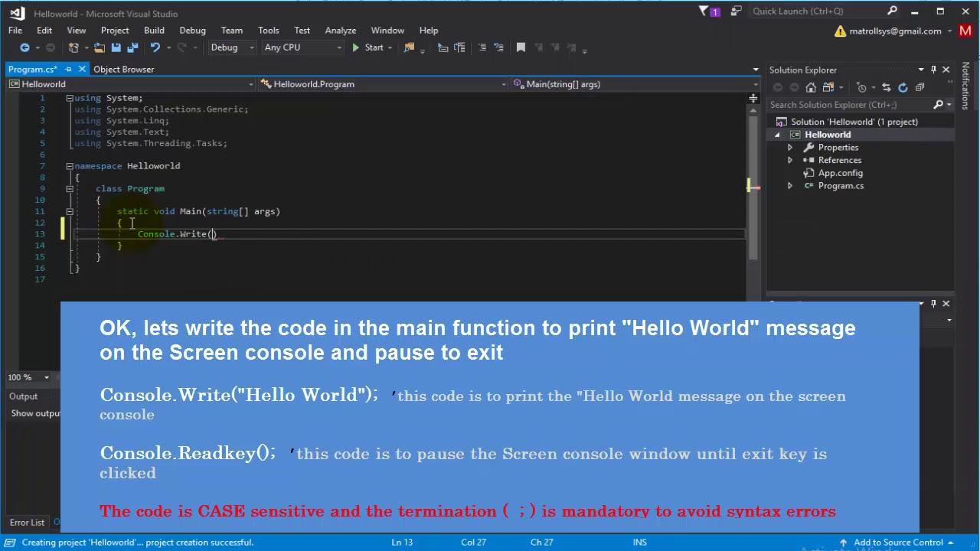Click the account warning triangle icon
980x551 pixels.
[x=841, y=31]
